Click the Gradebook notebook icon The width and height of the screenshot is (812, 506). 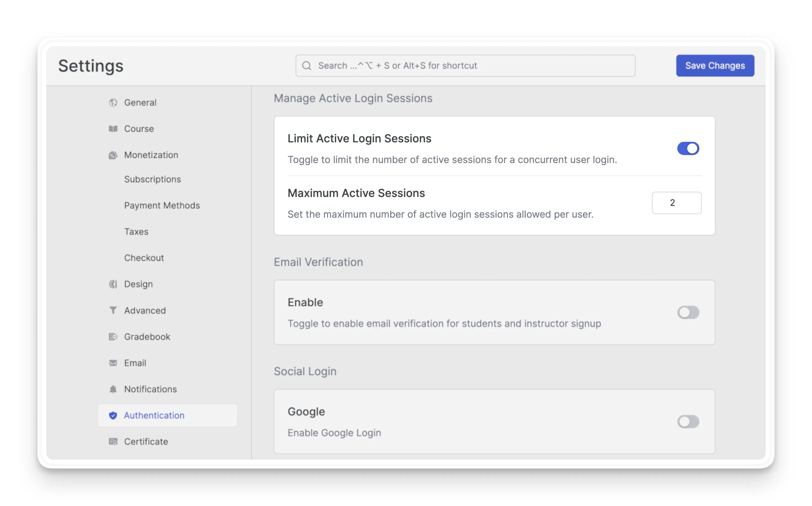[x=113, y=337]
